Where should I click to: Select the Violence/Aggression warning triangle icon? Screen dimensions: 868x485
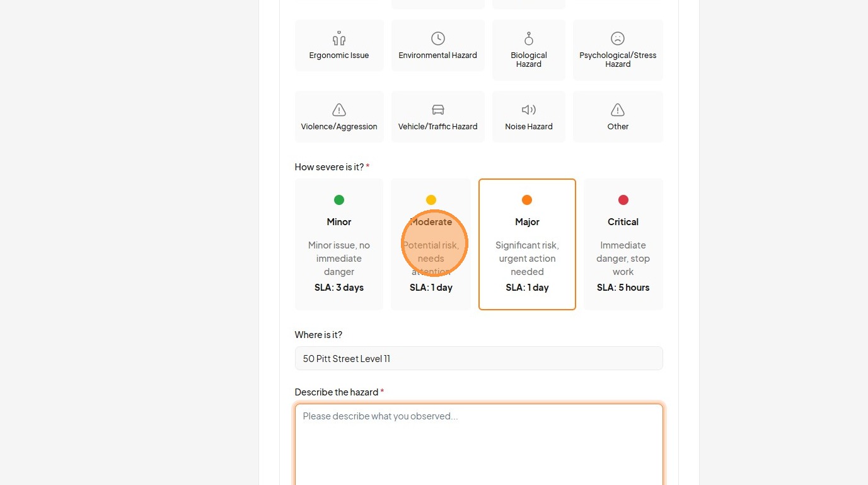click(339, 110)
